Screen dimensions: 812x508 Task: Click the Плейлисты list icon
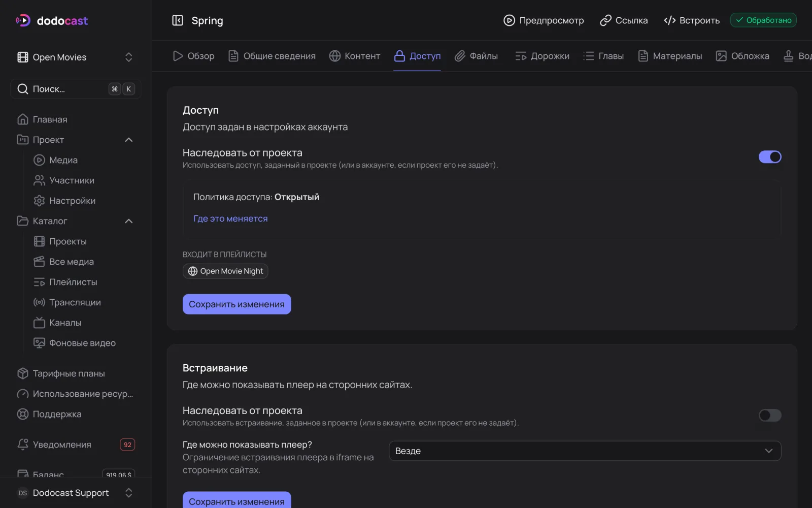click(39, 282)
